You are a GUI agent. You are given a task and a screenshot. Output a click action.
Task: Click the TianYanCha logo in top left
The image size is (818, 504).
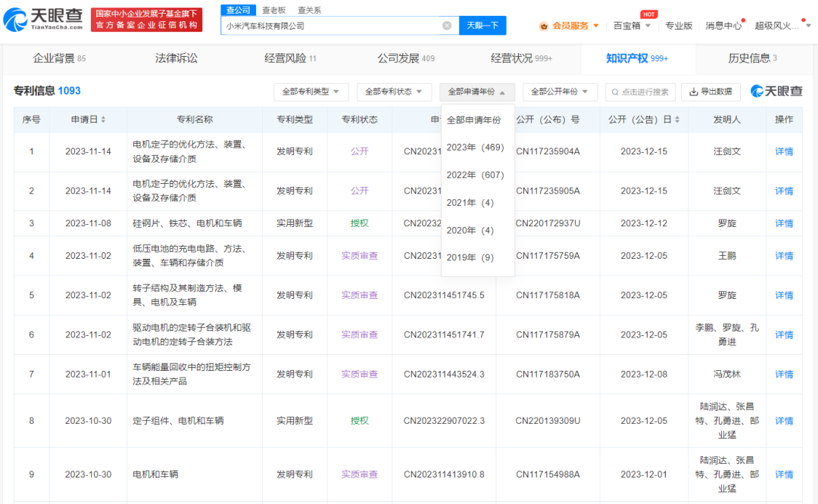[42, 19]
